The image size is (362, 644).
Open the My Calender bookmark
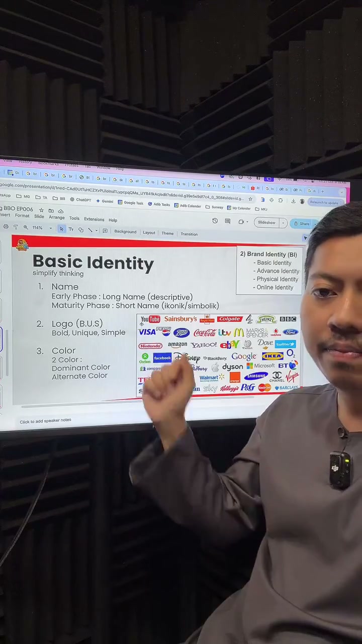pyautogui.click(x=238, y=208)
